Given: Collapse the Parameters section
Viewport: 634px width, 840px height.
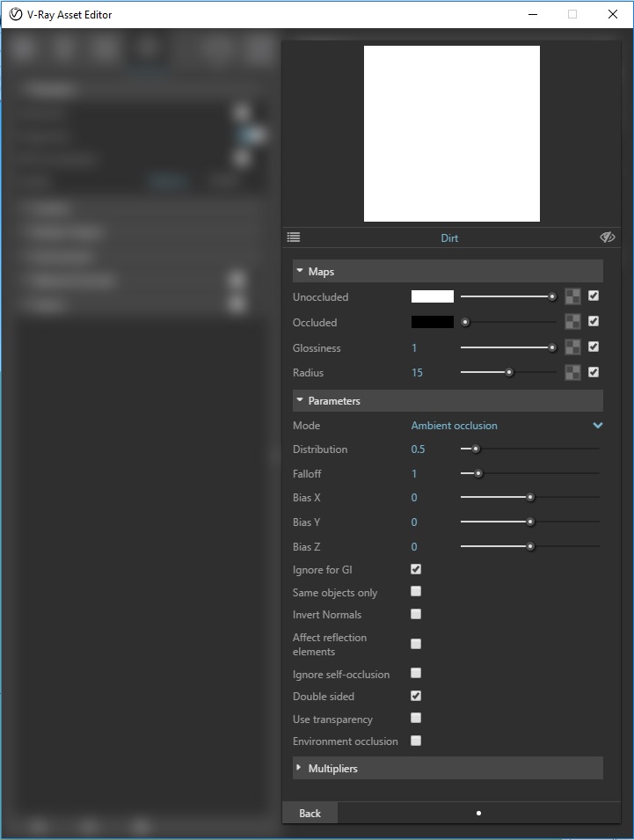Looking at the screenshot, I should 448,401.
